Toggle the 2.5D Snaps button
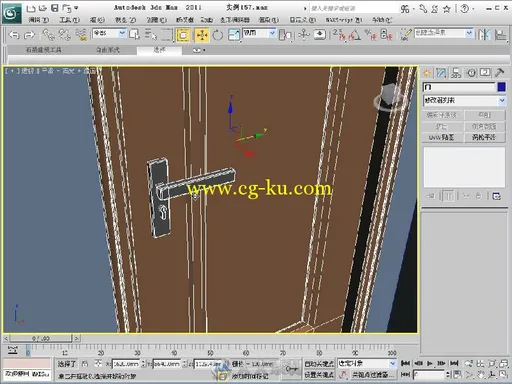Screen dimensions: 512x384 tap(339, 35)
